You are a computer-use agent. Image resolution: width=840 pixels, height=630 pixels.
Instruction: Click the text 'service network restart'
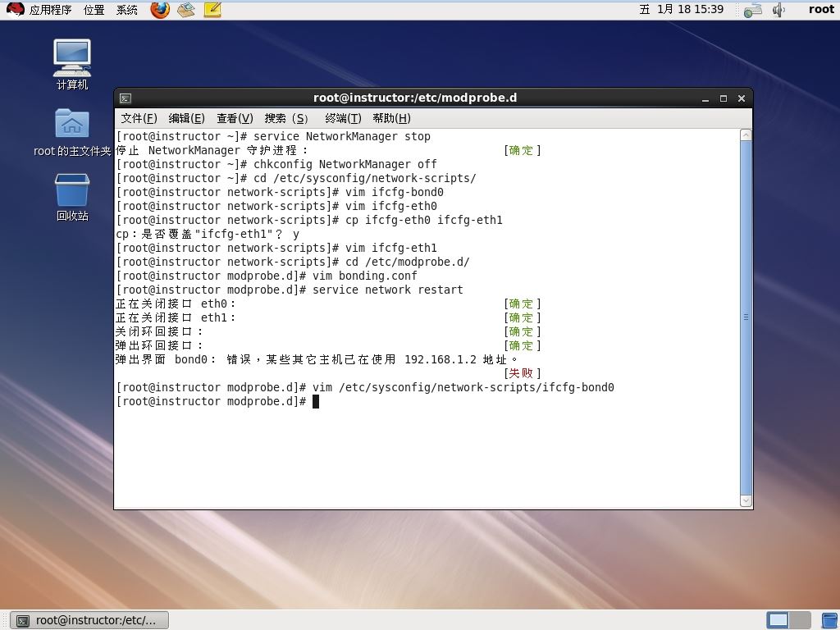pyautogui.click(x=388, y=290)
